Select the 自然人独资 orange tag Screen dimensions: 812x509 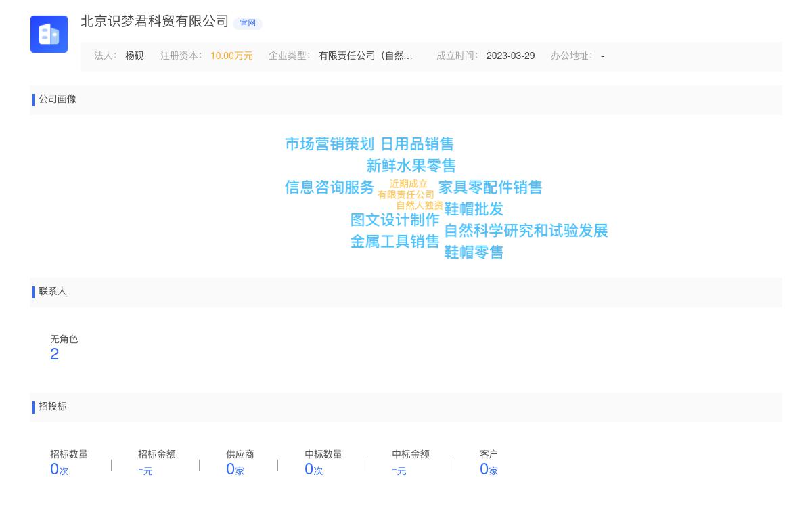point(420,206)
